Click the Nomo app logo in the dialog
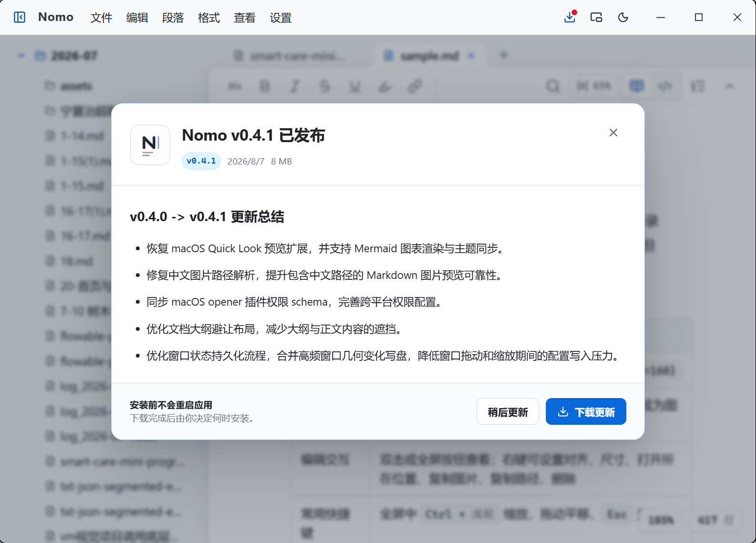This screenshot has width=756, height=543. 150,145
